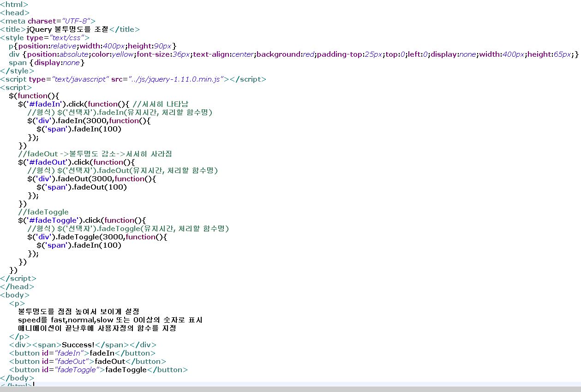The height and width of the screenshot is (392, 581).
Task: Click the jquery-1.11.0.min.js src path
Action: [x=175, y=79]
